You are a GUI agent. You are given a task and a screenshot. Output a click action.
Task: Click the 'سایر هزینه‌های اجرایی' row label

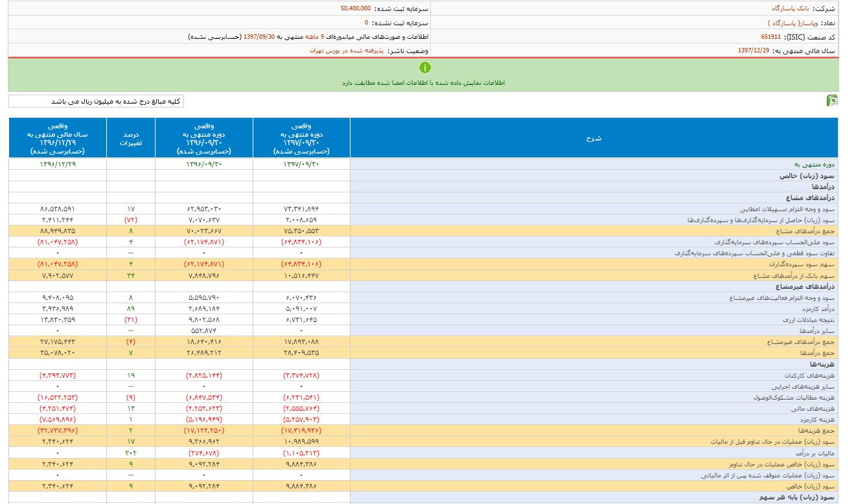[803, 387]
